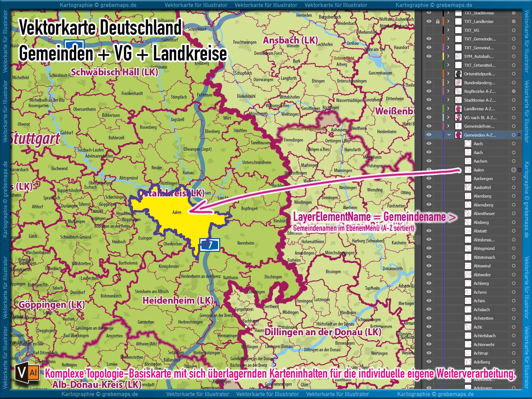The width and height of the screenshot is (532, 399).
Task: Collapse the Gemeinden A-Z layer
Action: click(x=449, y=135)
